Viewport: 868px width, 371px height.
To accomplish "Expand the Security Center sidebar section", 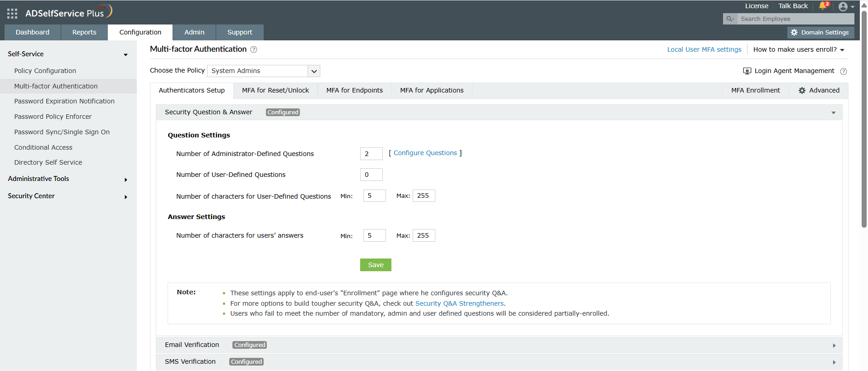I will pos(126,197).
